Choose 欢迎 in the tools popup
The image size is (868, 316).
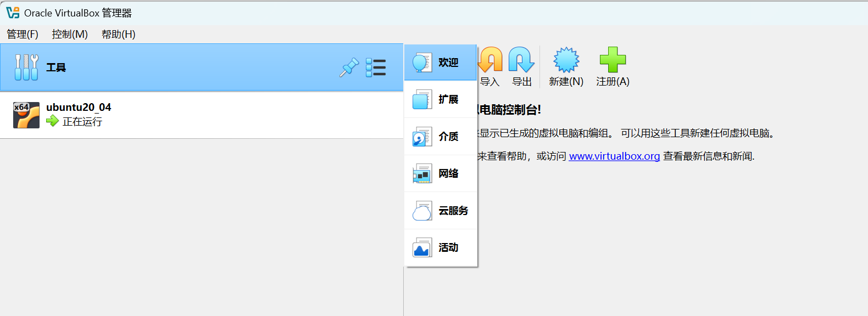click(441, 63)
